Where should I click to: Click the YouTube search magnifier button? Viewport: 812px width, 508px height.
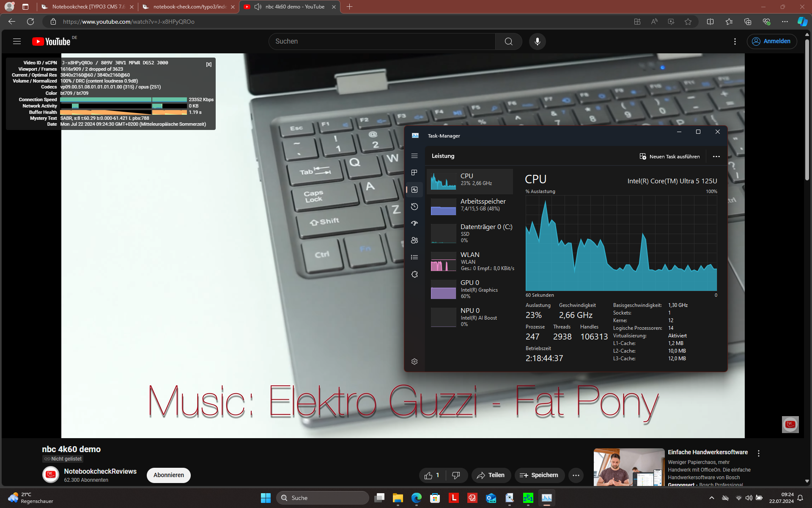[508, 41]
